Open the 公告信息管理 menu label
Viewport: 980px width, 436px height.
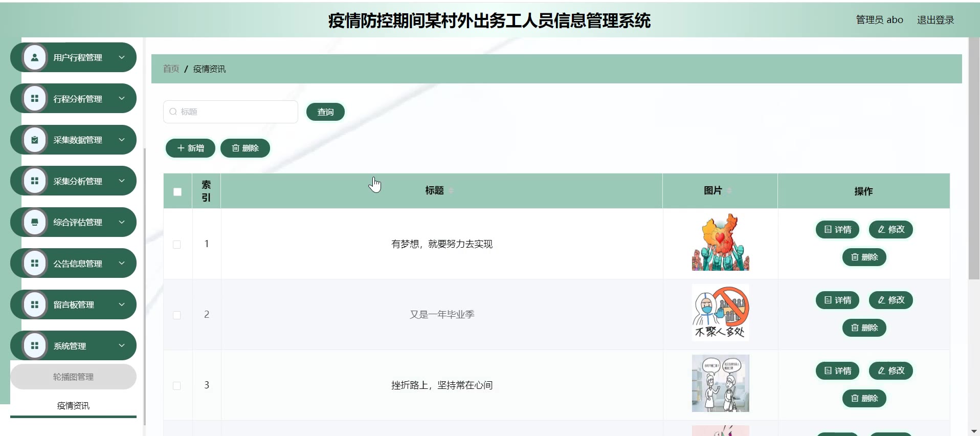[78, 264]
